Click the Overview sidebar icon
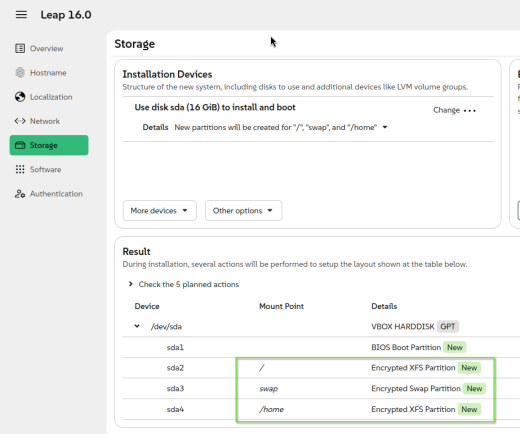Viewport: 520px width, 434px height. tap(20, 48)
